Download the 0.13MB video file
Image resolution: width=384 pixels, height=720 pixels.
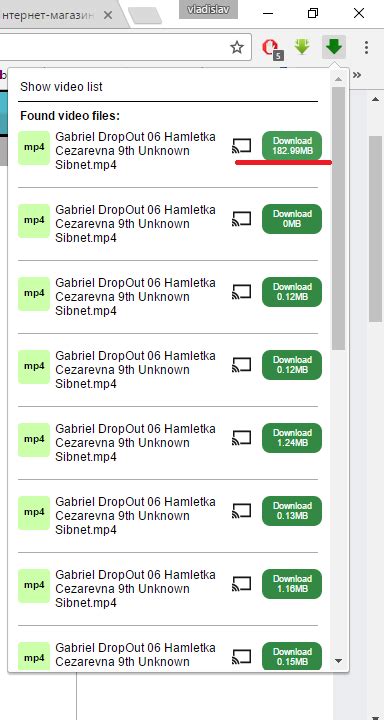click(292, 511)
